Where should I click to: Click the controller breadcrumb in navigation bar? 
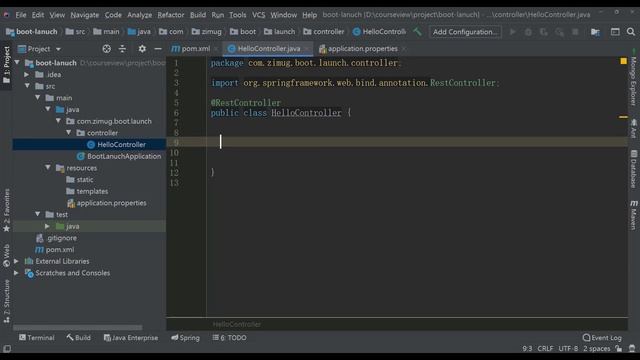point(324,31)
